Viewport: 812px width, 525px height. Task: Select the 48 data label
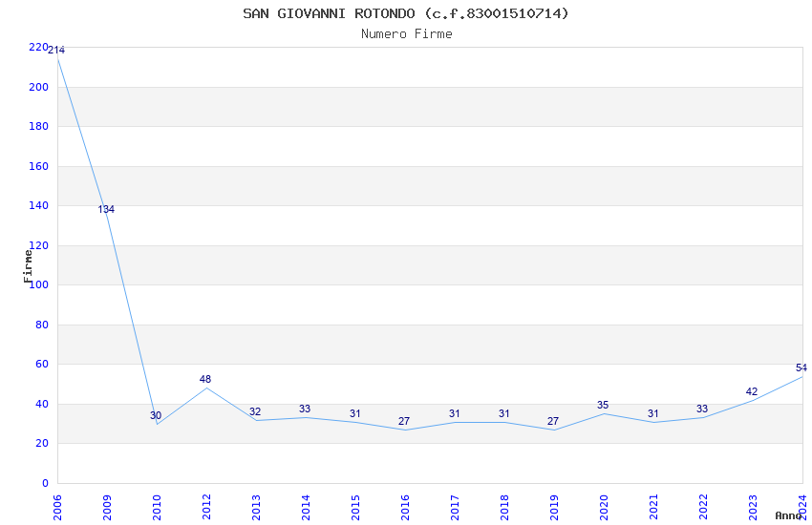[205, 379]
